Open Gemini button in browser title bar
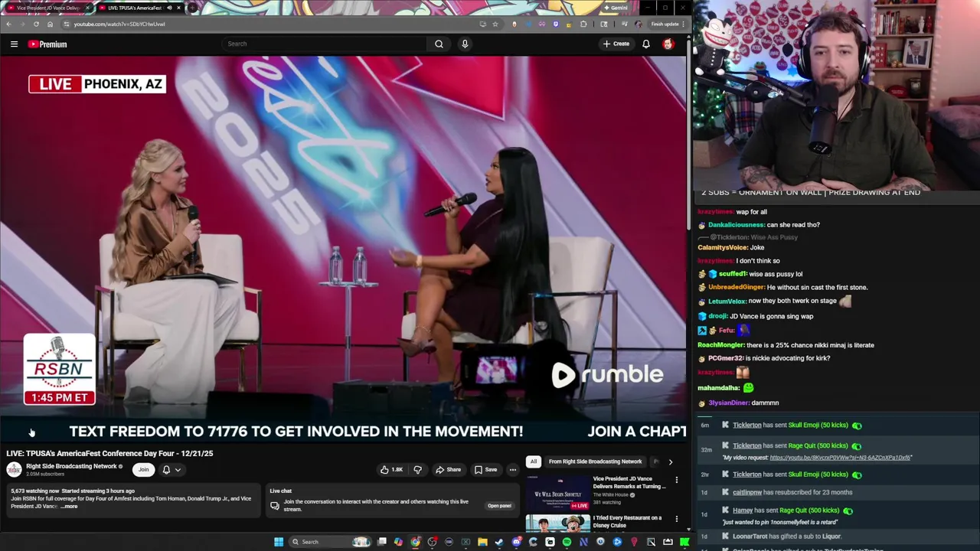980x551 pixels. coord(616,8)
